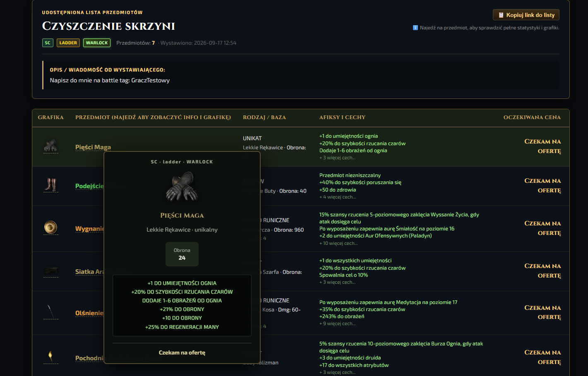This screenshot has height=376, width=588.
Task: Expand "+ 10 więcej cech..." in Wygnanie row
Action: [x=338, y=243]
